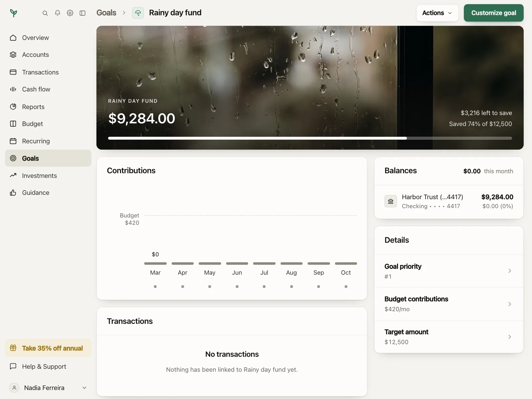Click the Mar contribution bar

point(155,263)
